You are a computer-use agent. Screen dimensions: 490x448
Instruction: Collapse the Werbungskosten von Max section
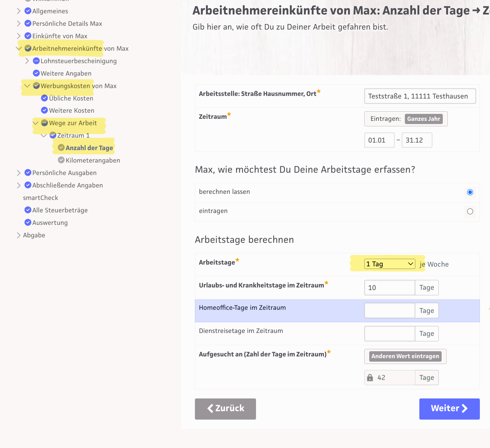click(27, 86)
